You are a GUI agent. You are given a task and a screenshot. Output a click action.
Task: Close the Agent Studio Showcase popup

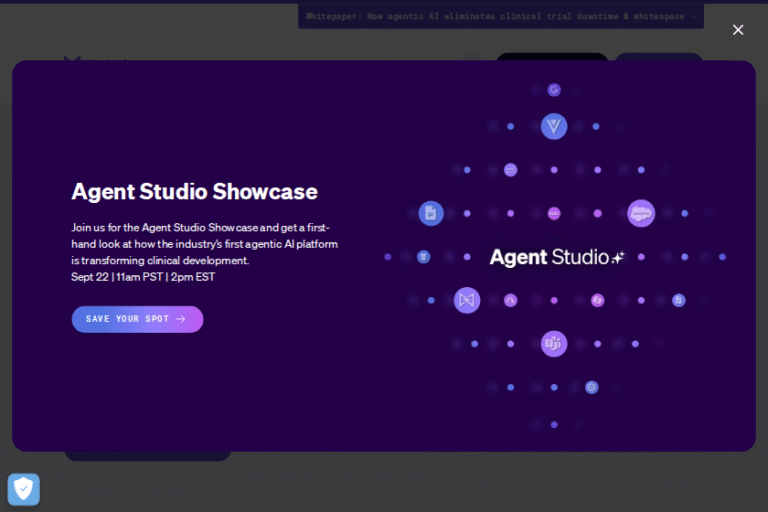(738, 30)
